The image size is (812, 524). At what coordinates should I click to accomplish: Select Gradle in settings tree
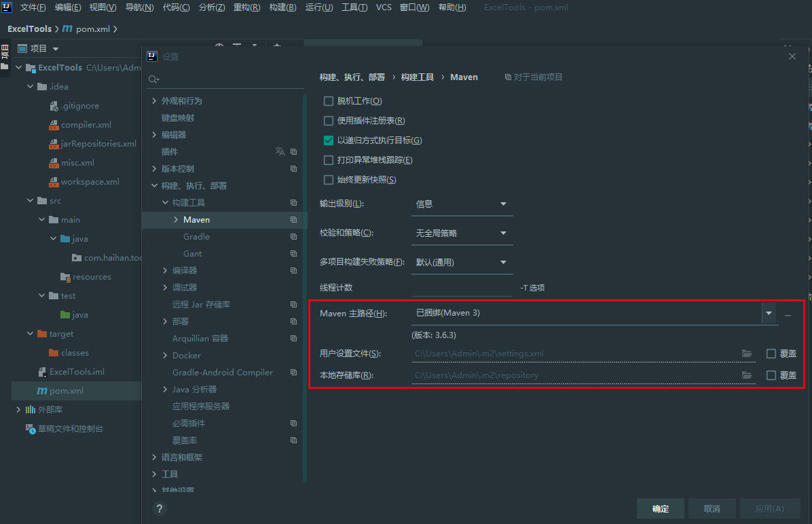[x=196, y=237]
